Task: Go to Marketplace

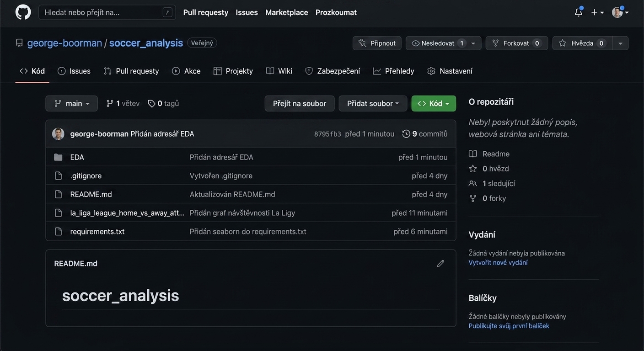Action: tap(287, 12)
